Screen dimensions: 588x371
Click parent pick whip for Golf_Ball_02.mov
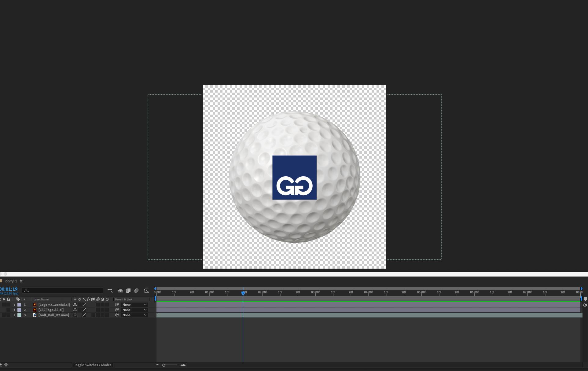click(117, 315)
